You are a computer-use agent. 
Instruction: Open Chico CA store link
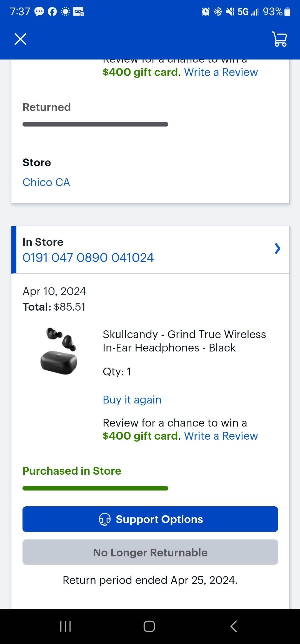pyautogui.click(x=46, y=182)
